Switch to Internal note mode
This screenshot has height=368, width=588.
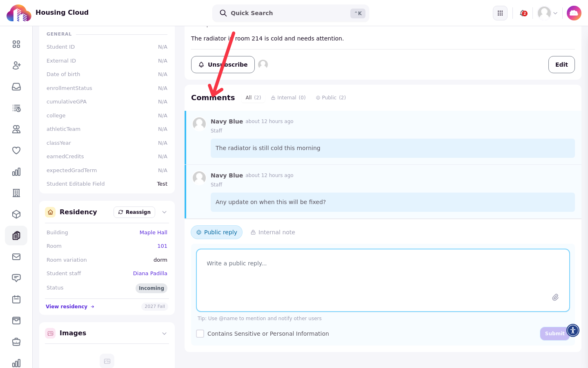[x=273, y=232]
